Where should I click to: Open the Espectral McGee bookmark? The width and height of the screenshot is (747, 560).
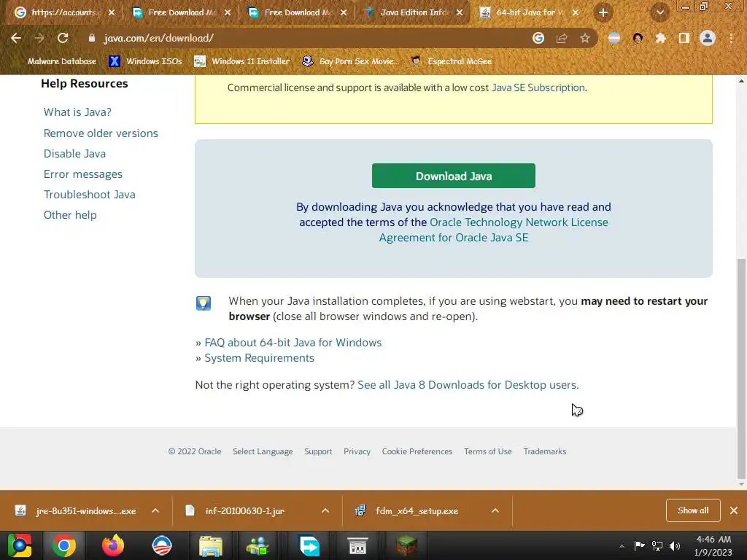coord(451,61)
